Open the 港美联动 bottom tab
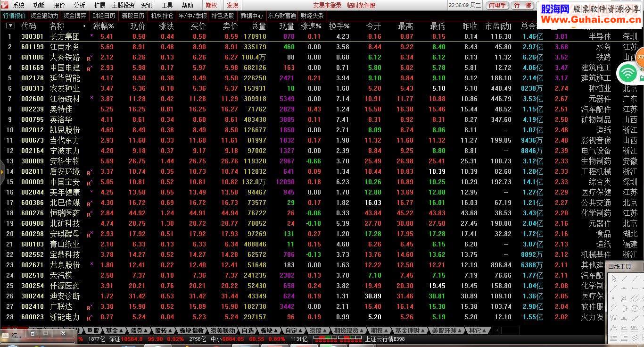Screen dimensions: 644x347 [223, 330]
